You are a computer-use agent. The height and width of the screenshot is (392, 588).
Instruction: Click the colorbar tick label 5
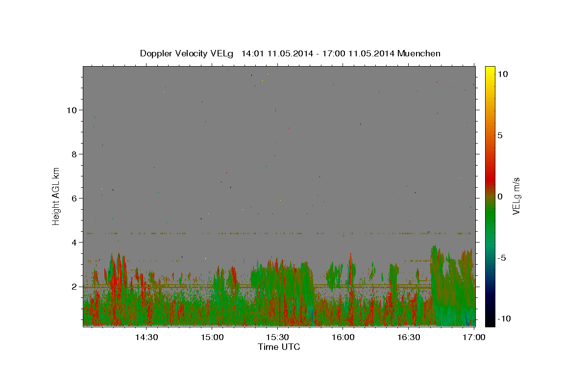tap(500, 135)
